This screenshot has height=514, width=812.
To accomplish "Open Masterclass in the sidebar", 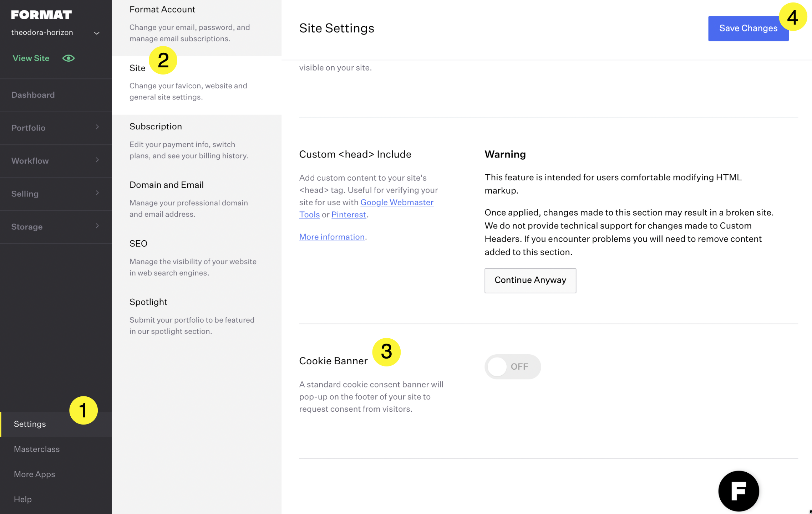I will [37, 449].
